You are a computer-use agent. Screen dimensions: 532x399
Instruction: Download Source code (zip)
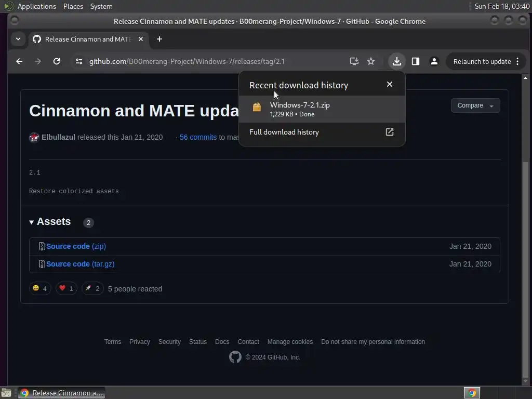pyautogui.click(x=76, y=246)
